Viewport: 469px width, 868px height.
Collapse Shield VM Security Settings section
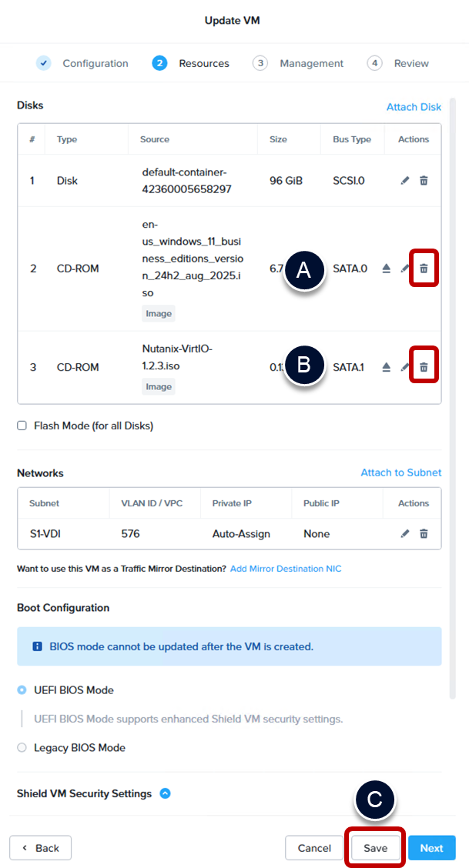click(x=165, y=793)
